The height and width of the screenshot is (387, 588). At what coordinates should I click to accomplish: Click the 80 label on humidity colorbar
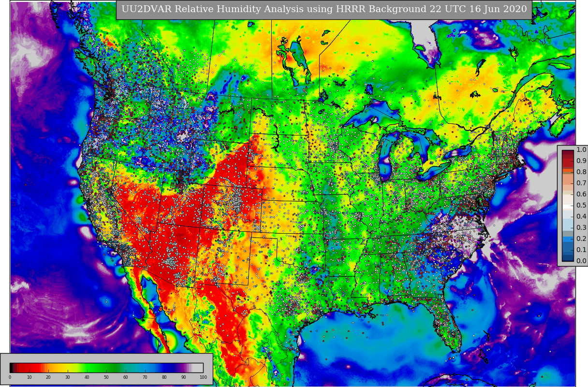pos(164,377)
